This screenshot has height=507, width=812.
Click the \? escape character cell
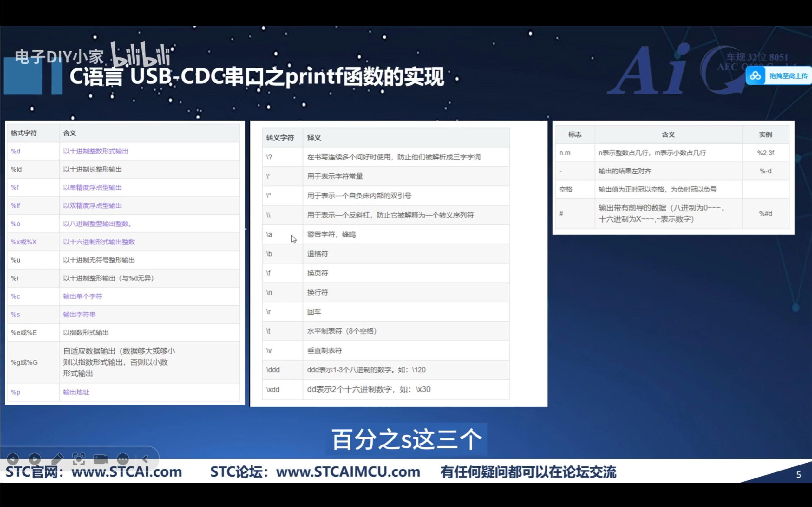tap(282, 157)
